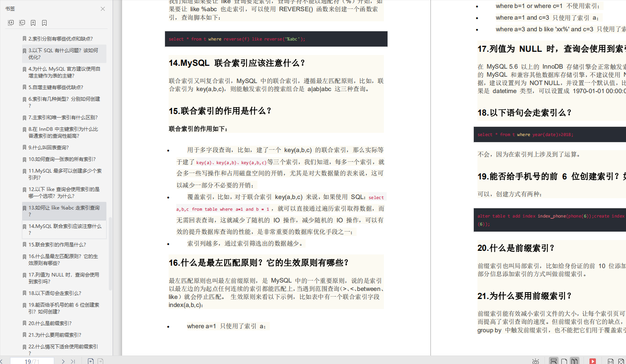Click bullet where a=1 and c=3 只使用了索引 a
The image size is (626, 364).
(x=547, y=18)
